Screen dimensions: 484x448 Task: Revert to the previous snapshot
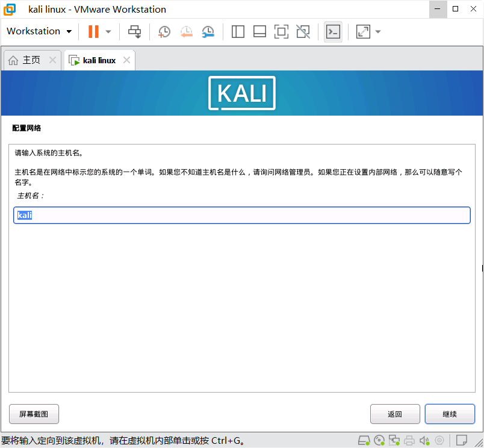(187, 31)
